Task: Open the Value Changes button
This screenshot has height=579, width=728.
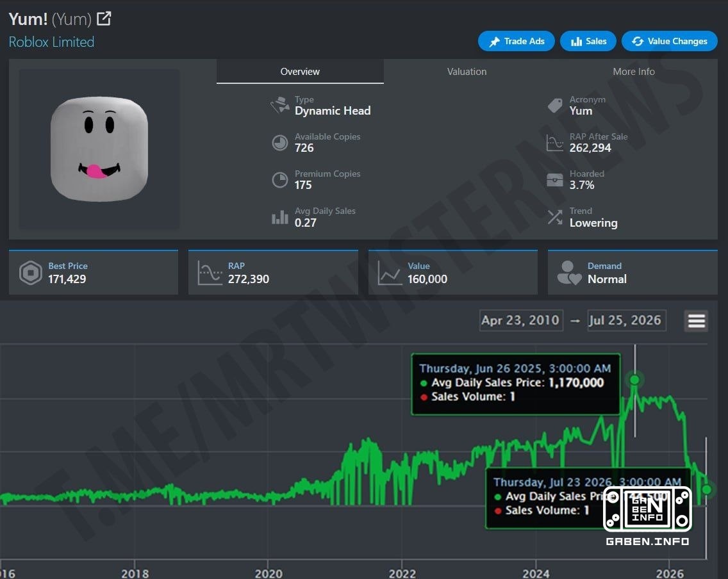Action: point(670,41)
